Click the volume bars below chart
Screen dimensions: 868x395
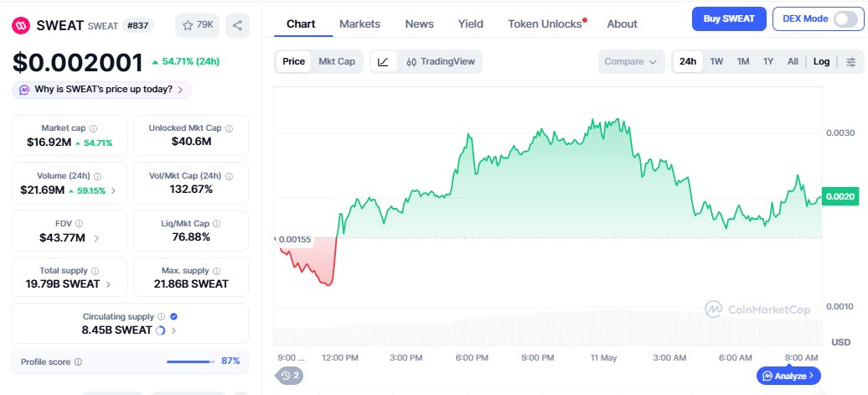(548, 330)
